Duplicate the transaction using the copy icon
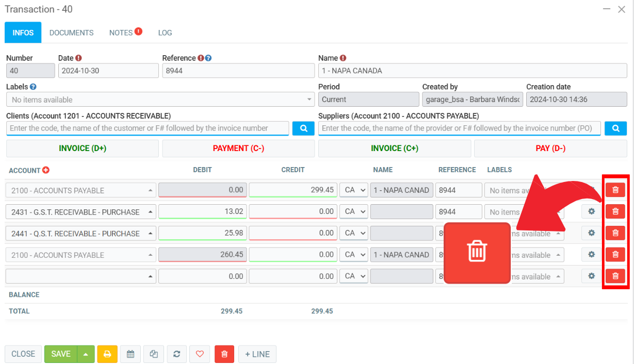The image size is (634, 364). click(x=154, y=354)
